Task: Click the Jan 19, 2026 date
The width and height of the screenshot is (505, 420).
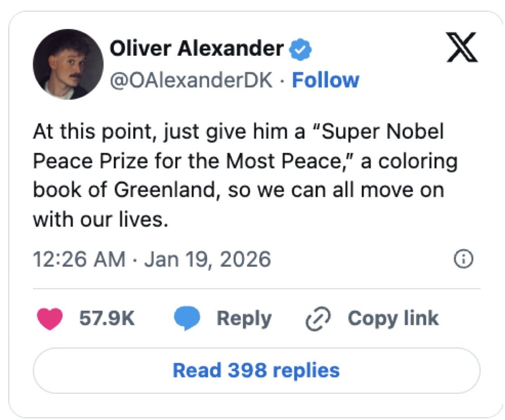Action: 208,259
